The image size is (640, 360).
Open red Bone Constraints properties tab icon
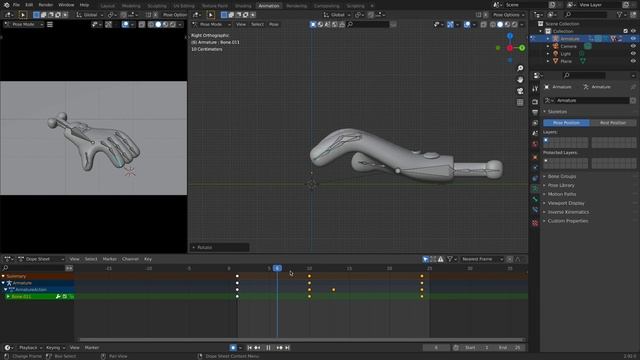click(x=535, y=223)
